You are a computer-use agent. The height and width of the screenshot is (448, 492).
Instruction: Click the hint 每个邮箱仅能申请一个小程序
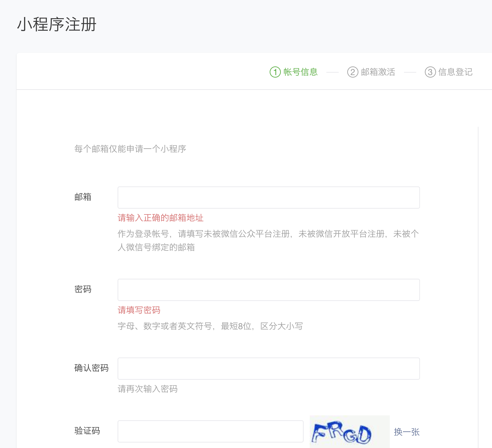130,149
